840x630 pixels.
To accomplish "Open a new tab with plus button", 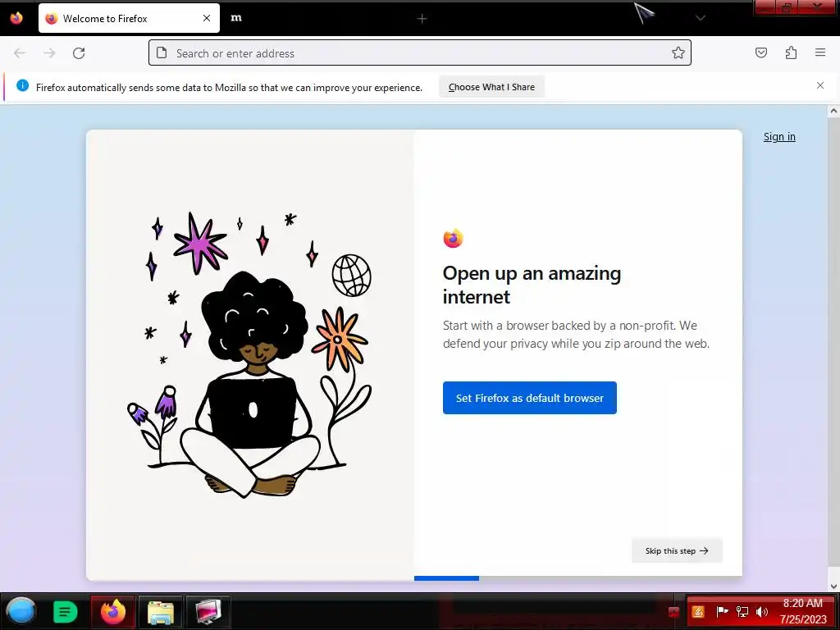I will coord(422,19).
